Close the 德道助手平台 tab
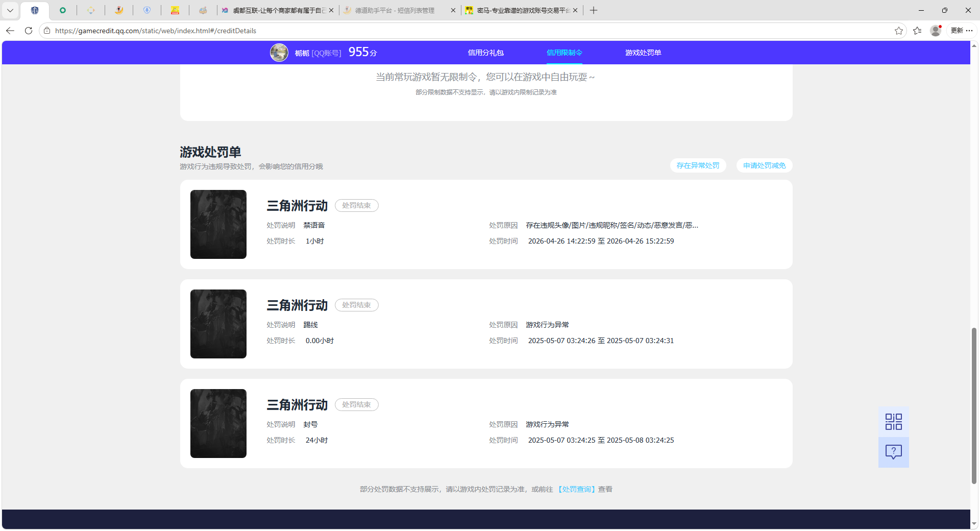This screenshot has height=531, width=980. tap(453, 10)
